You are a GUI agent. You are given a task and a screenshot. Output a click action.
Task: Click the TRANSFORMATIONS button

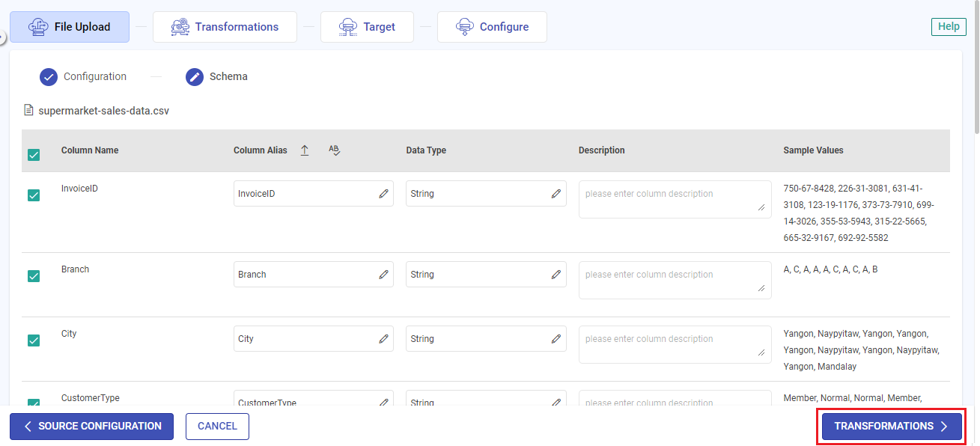pyautogui.click(x=890, y=426)
